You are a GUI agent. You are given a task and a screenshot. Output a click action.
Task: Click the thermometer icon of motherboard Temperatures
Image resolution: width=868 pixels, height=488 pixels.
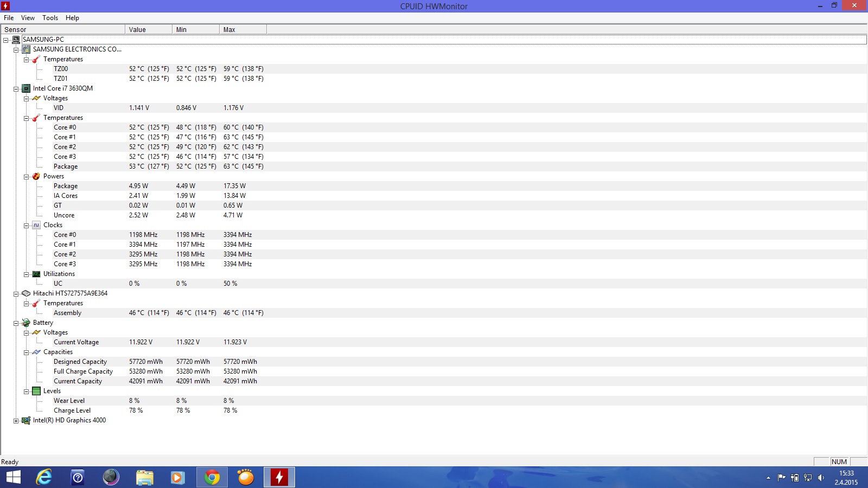pos(36,59)
